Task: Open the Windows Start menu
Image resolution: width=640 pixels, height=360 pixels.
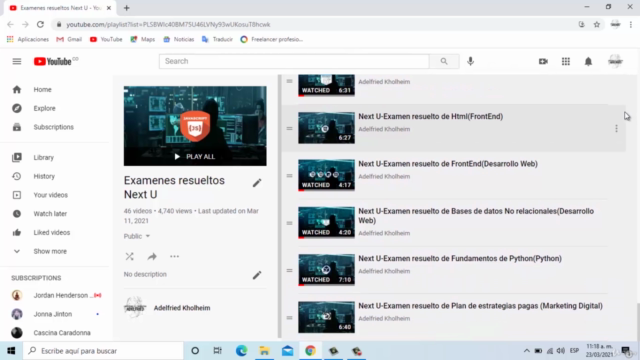Action: click(11, 351)
